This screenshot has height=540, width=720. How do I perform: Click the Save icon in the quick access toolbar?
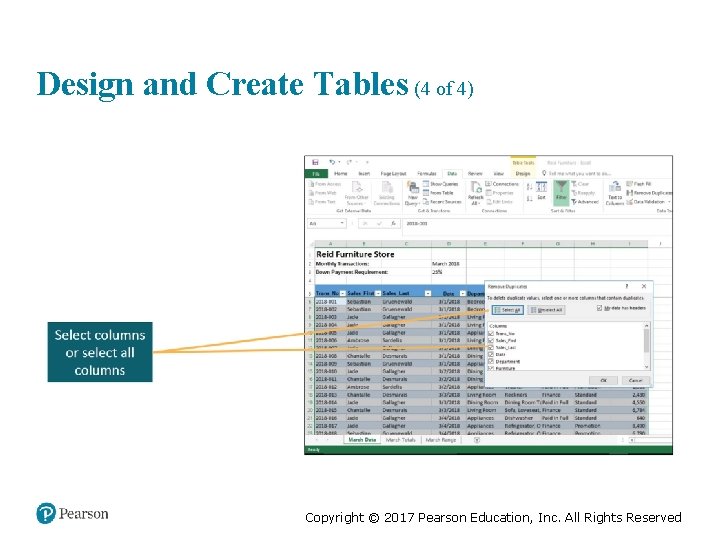(315, 162)
